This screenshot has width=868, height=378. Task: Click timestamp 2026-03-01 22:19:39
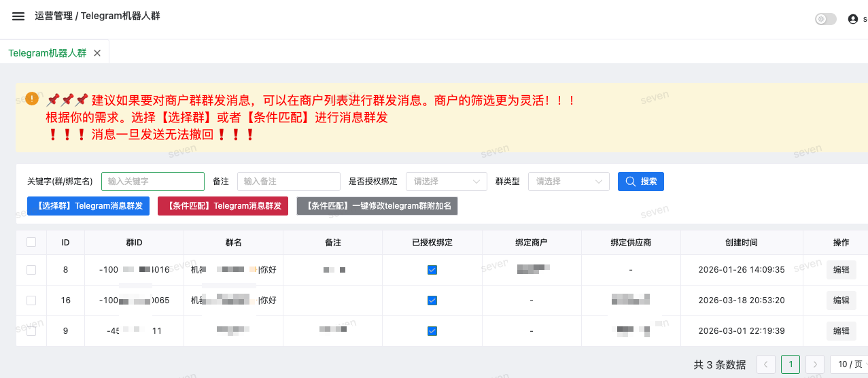(742, 331)
